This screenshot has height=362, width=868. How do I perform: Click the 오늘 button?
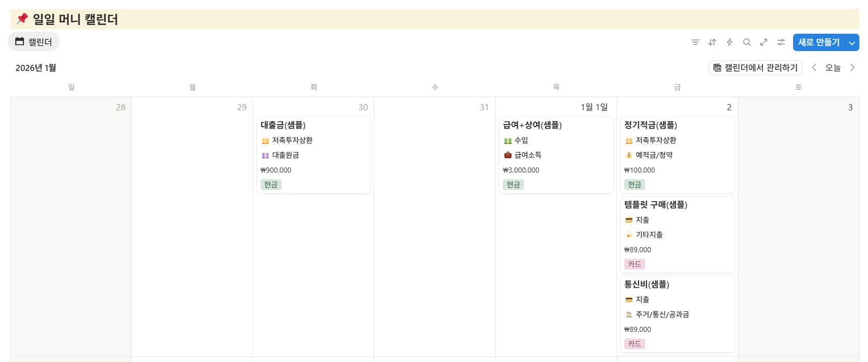833,67
